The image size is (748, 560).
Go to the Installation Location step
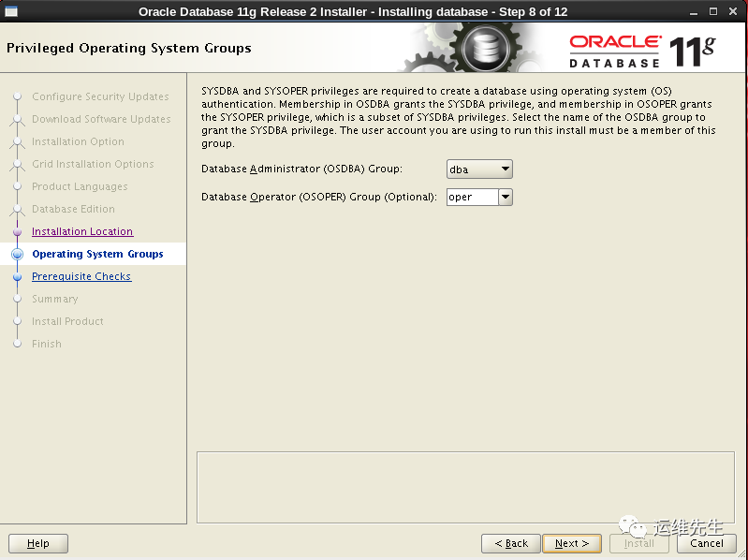tap(82, 231)
